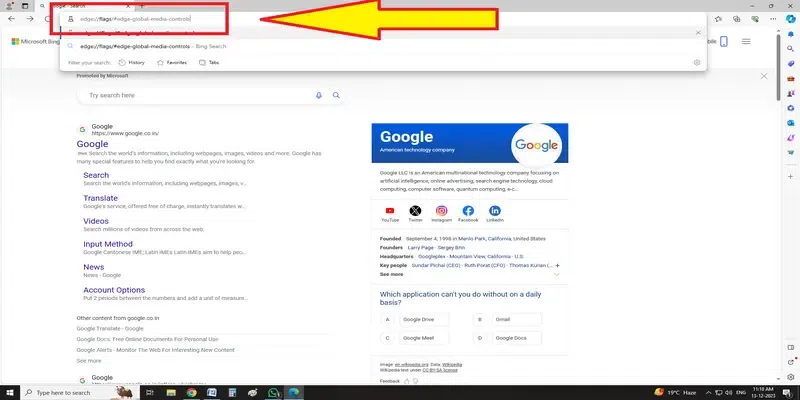Open the Bing hamburger menu
Screen dimensions: 800x400
746,41
